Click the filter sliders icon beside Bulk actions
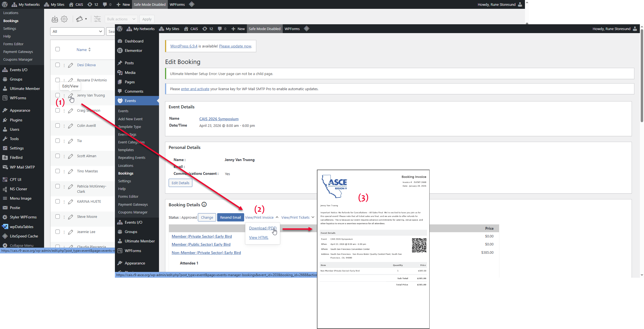The height and width of the screenshot is (329, 644). pyautogui.click(x=97, y=19)
